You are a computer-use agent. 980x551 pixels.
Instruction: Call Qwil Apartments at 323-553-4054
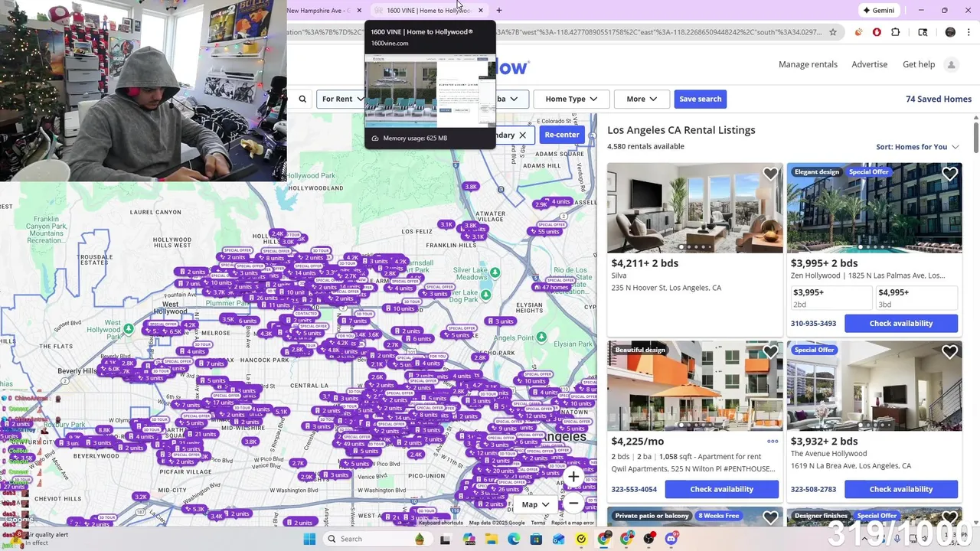click(634, 489)
